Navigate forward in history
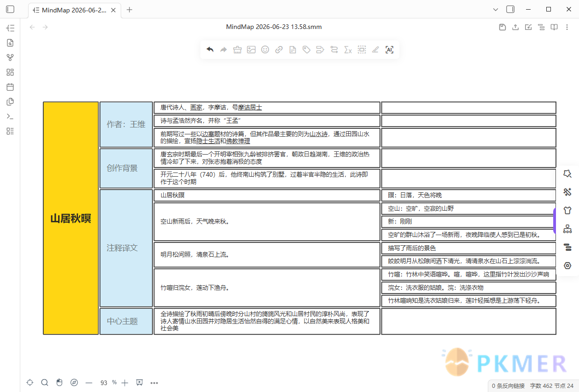This screenshot has width=579, height=392. coord(45,27)
